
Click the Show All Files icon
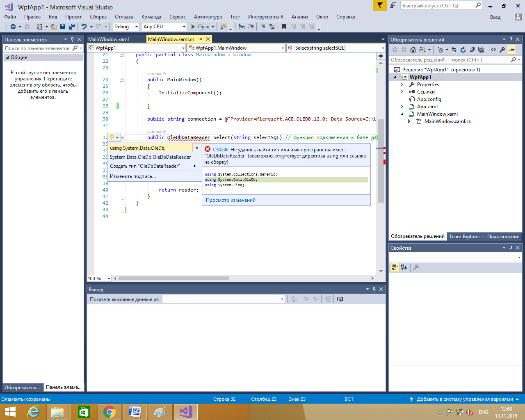coord(481,50)
